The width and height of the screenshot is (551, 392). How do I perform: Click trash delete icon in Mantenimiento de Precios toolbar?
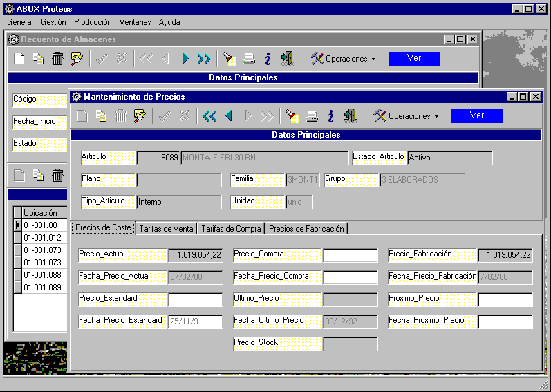[120, 116]
